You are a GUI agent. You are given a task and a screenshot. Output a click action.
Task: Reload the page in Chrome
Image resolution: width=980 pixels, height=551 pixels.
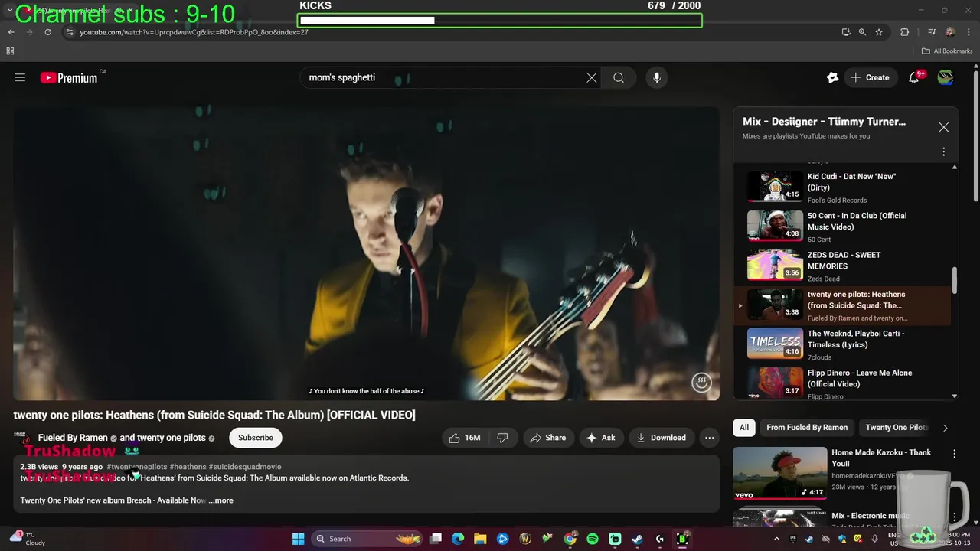click(x=47, y=32)
